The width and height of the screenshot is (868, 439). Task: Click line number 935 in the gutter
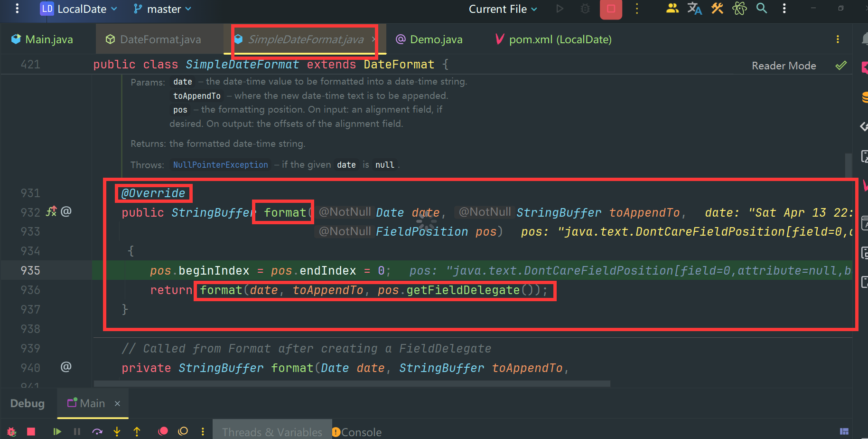(30, 271)
